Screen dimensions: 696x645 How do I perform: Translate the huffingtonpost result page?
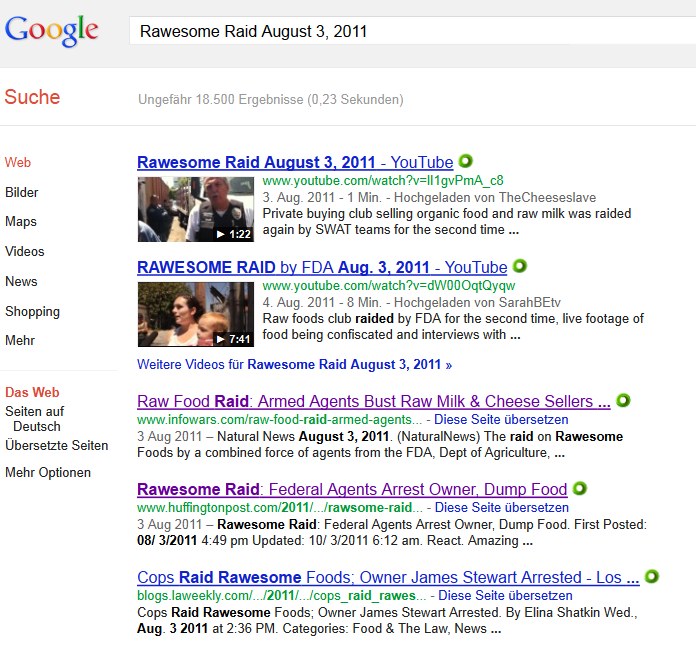[502, 507]
